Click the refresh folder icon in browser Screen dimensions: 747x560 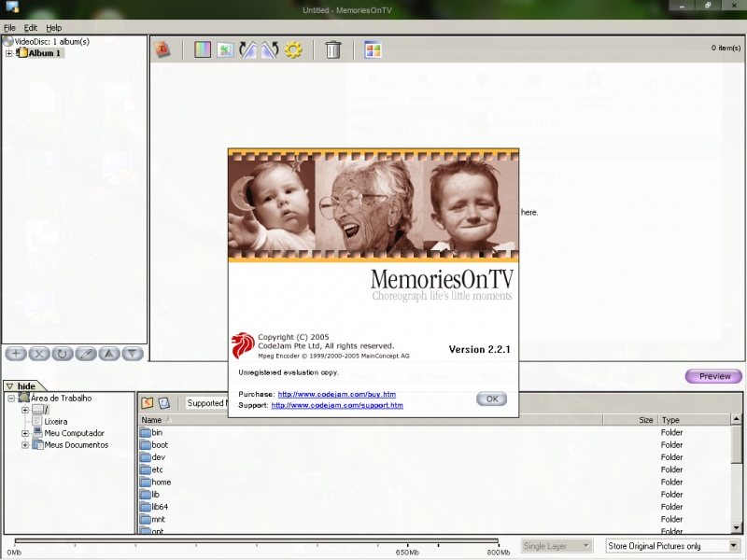pos(163,403)
